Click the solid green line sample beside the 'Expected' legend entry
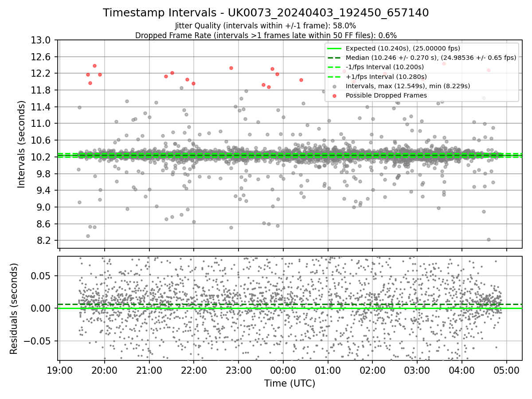532x399 pixels. click(335, 48)
